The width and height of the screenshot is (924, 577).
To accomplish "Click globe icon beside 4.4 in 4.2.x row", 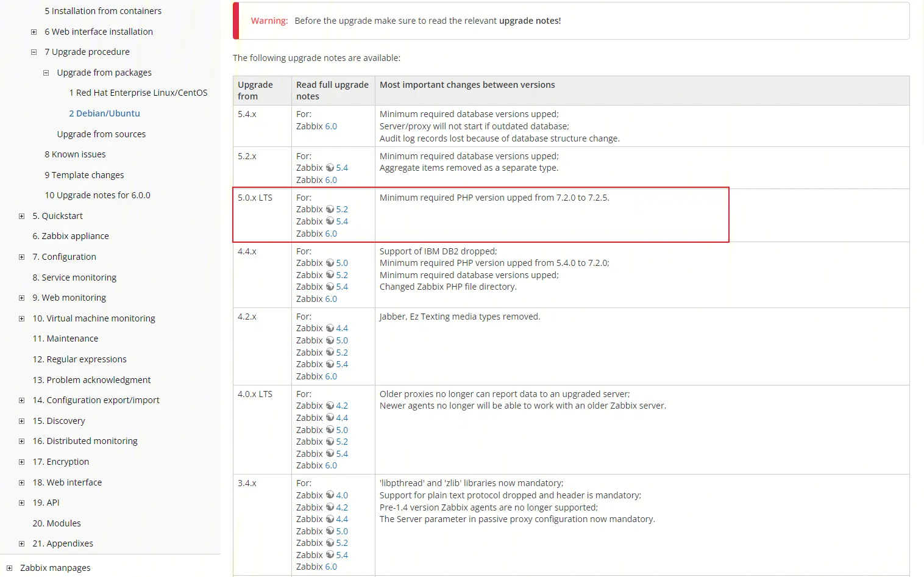I will coord(330,328).
